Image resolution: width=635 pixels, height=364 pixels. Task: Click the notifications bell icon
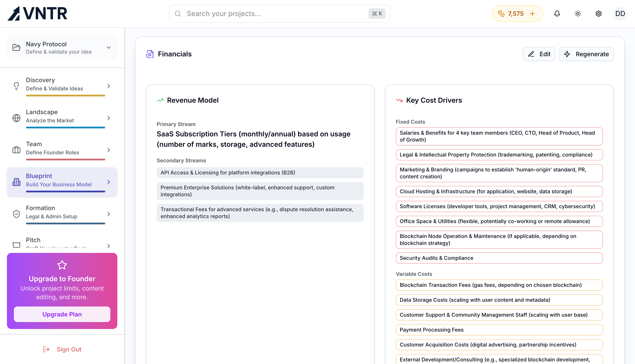[557, 13]
